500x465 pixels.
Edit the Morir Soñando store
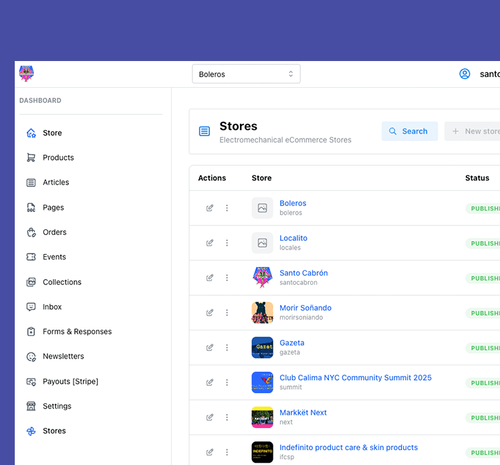coord(209,313)
